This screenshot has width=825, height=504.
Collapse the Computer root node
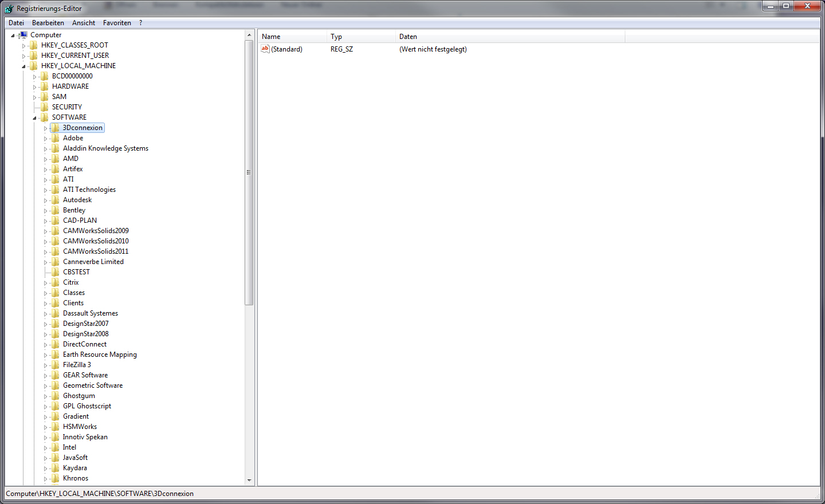point(13,36)
